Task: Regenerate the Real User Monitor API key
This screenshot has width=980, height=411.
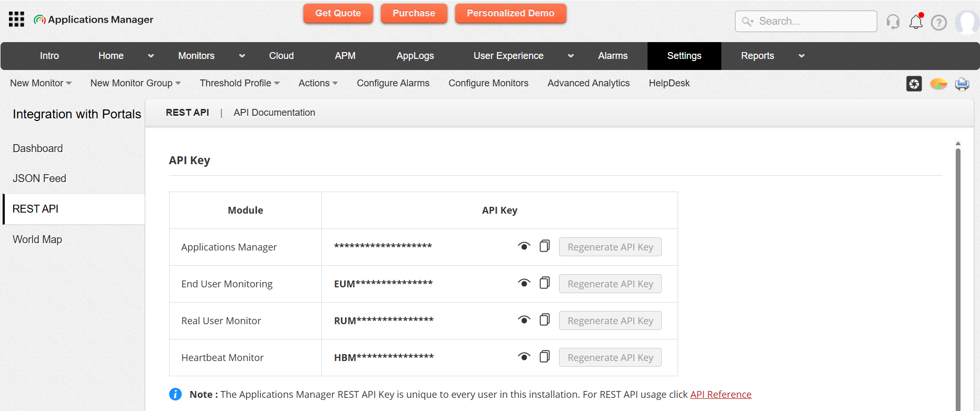Action: point(610,320)
